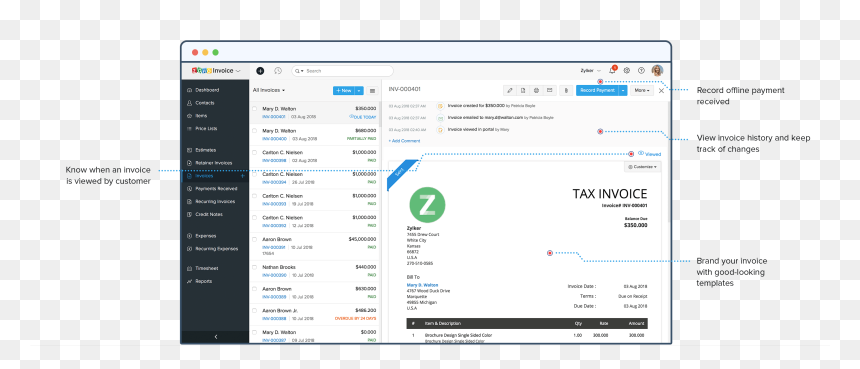Click the green Zylker Z logo on invoice
This screenshot has height=369, width=860.
tap(427, 205)
